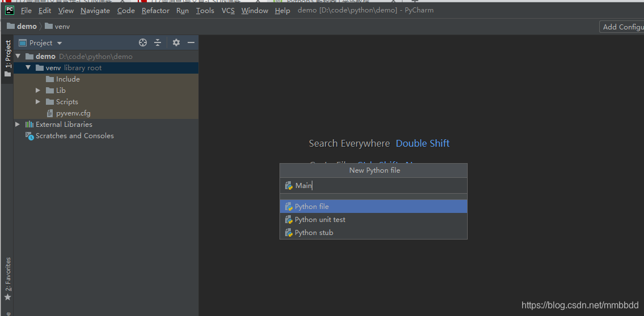Open the Project view dropdown arrow

pyautogui.click(x=60, y=43)
